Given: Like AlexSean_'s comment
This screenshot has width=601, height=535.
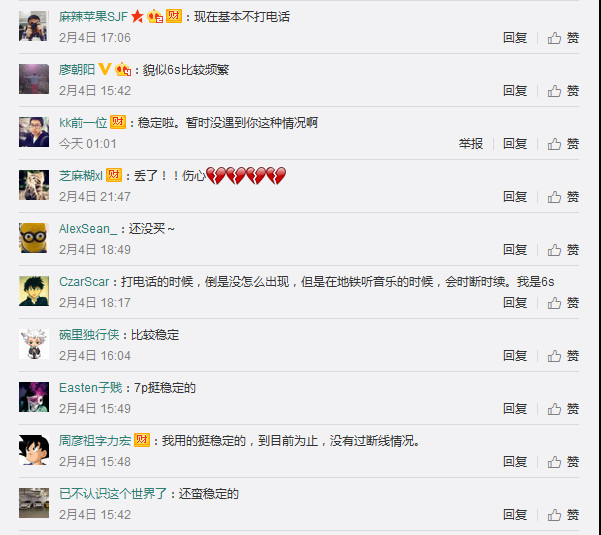Looking at the screenshot, I should (x=563, y=250).
